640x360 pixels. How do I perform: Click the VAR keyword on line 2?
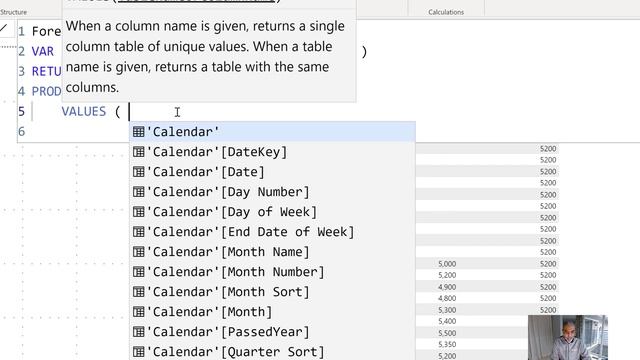pos(42,51)
